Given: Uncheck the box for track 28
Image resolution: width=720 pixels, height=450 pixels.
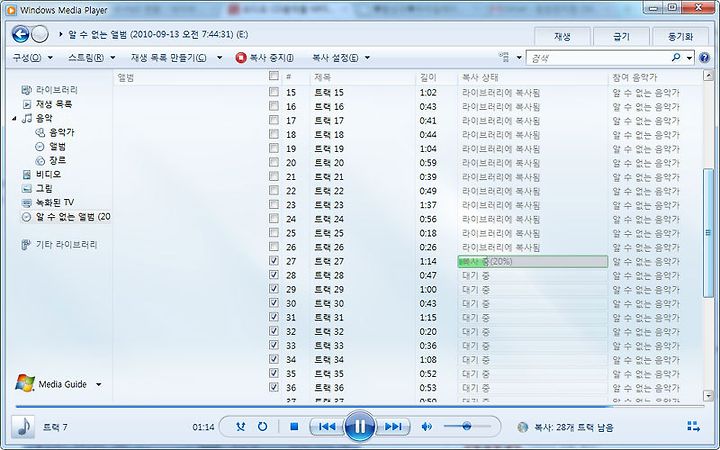Looking at the screenshot, I should pos(274,275).
